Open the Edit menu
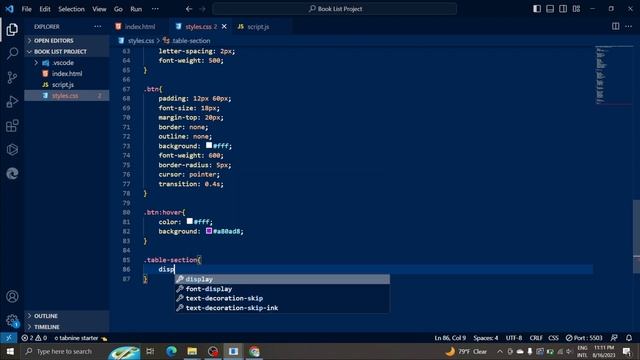Screen dimensions: 640x360 (x=45, y=9)
